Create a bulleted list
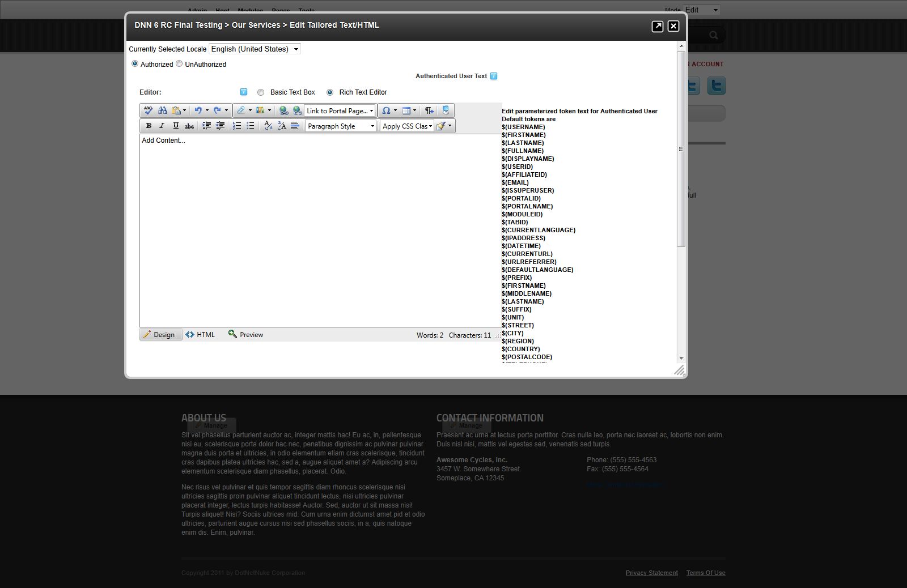Viewport: 907px width, 588px height. (x=250, y=126)
